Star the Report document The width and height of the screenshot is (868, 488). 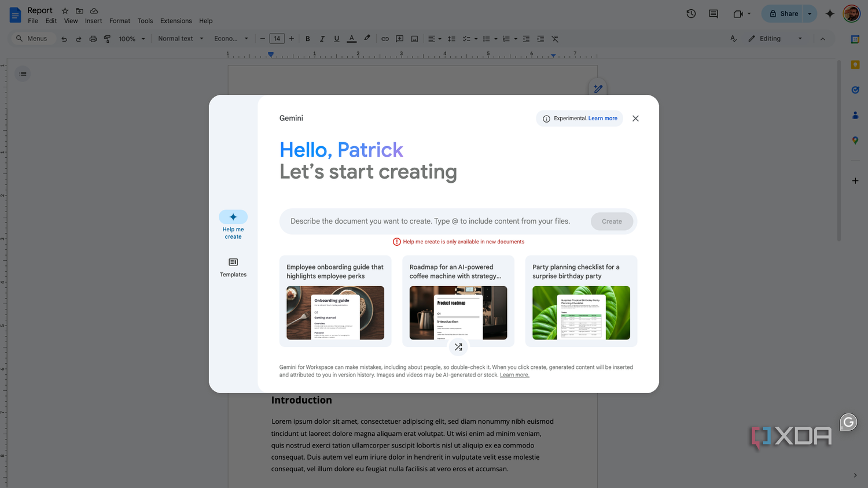pyautogui.click(x=65, y=11)
